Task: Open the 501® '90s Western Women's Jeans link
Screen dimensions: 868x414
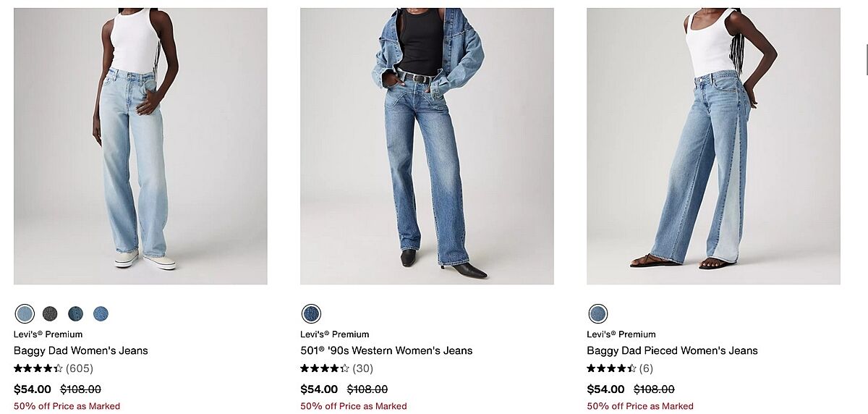Action: [386, 350]
